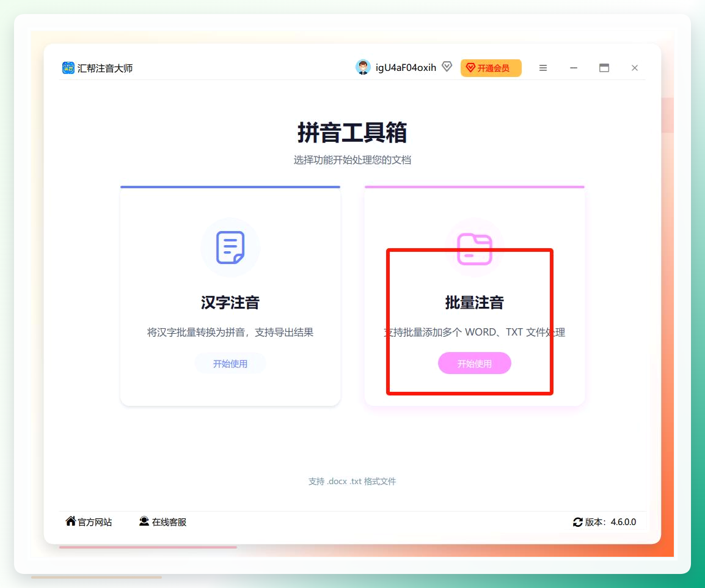Image resolution: width=705 pixels, height=588 pixels.
Task: Open the user avatar profile picture
Action: 363,67
